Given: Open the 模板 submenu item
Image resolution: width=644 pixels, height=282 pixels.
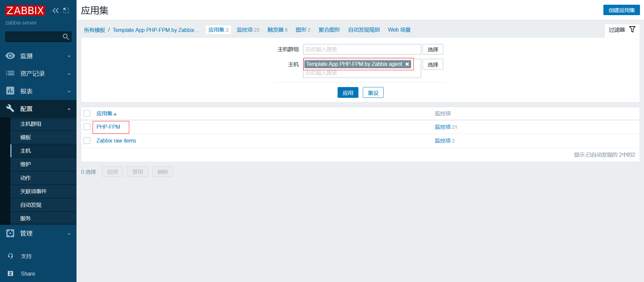Looking at the screenshot, I should [44, 137].
